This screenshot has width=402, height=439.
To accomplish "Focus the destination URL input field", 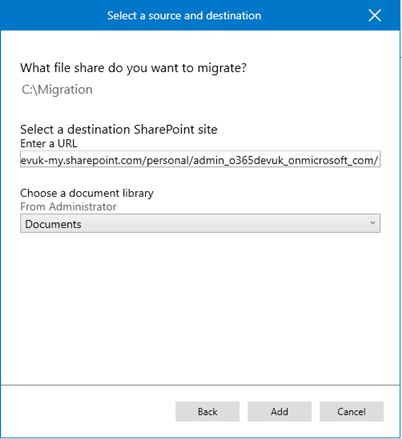I will pyautogui.click(x=200, y=159).
